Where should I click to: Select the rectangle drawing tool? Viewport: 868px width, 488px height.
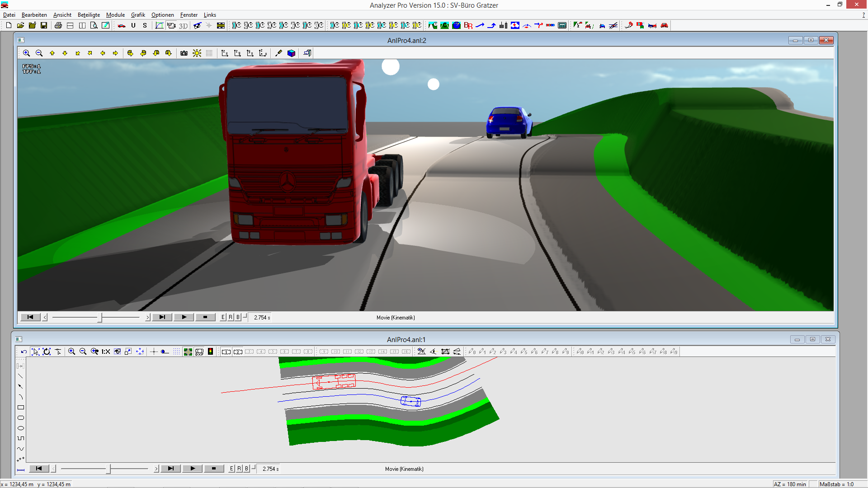(21, 408)
